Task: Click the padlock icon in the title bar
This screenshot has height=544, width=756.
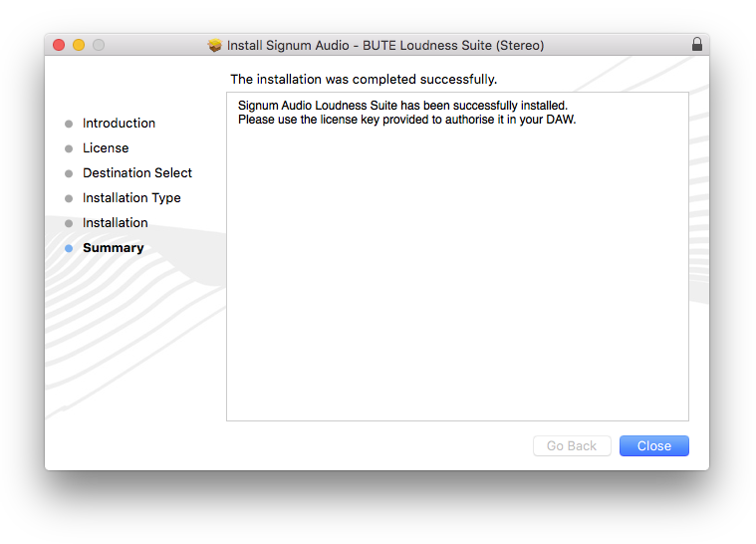Action: click(x=696, y=45)
